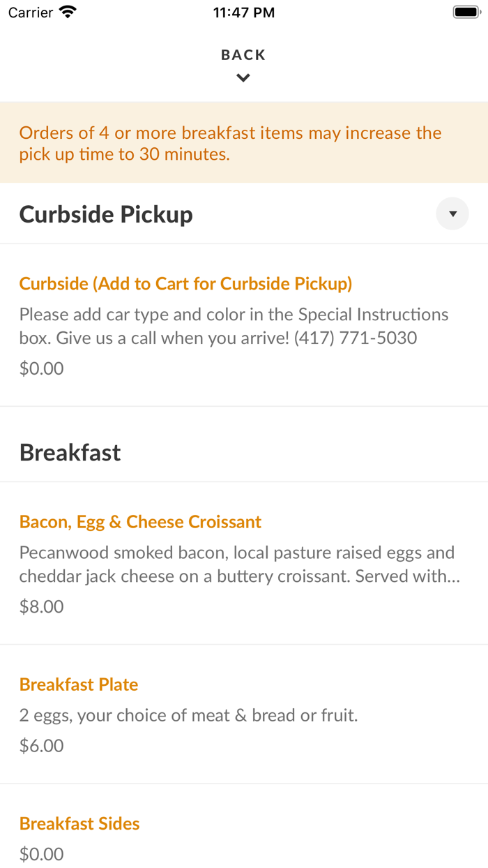Open Curbside (Add to Cart for Curbside Pickup)
Screen dimensions: 488x868
click(185, 284)
